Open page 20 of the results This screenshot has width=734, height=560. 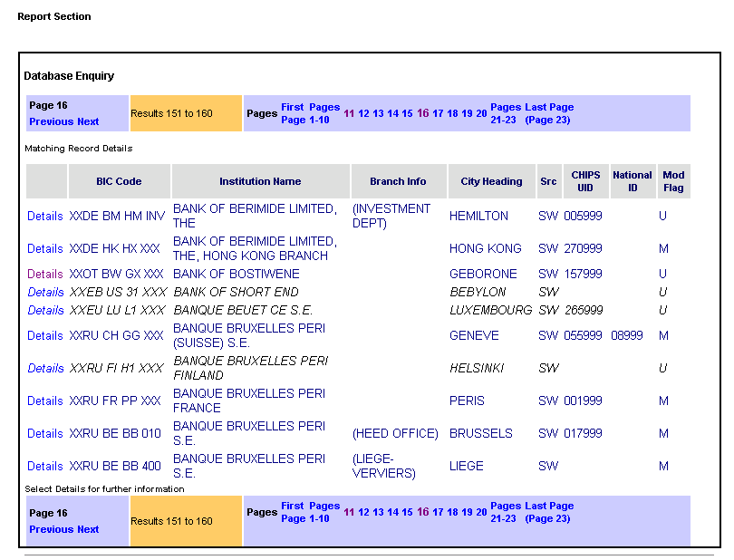480,114
